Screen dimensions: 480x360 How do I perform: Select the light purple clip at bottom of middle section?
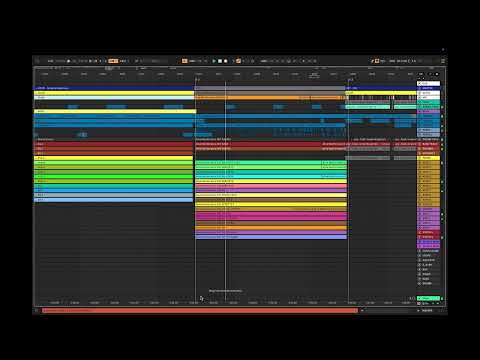tap(271, 237)
